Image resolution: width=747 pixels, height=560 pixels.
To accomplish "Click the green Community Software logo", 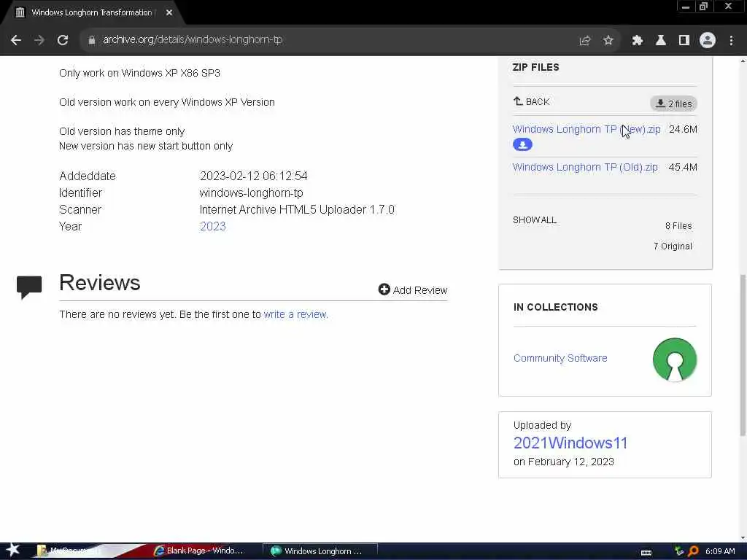I will tap(675, 359).
